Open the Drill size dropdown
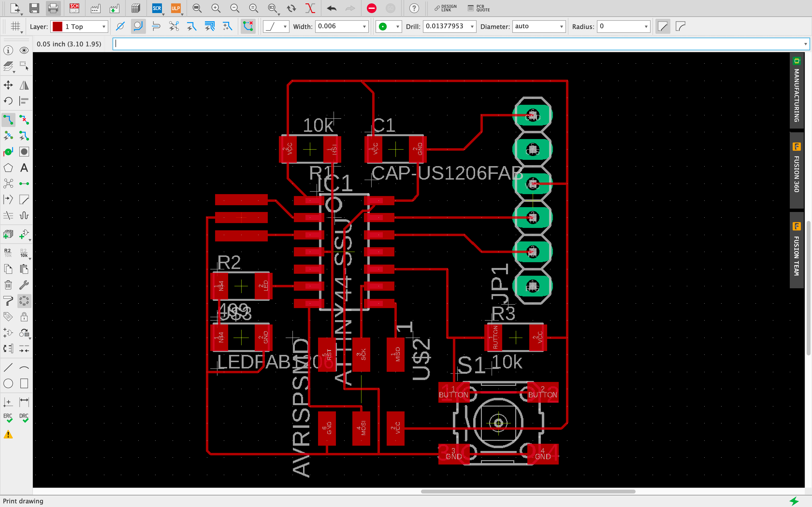The height and width of the screenshot is (507, 812). click(472, 27)
